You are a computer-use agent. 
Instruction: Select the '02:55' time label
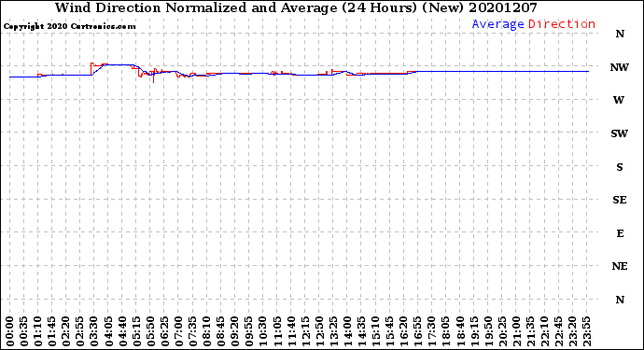click(80, 331)
